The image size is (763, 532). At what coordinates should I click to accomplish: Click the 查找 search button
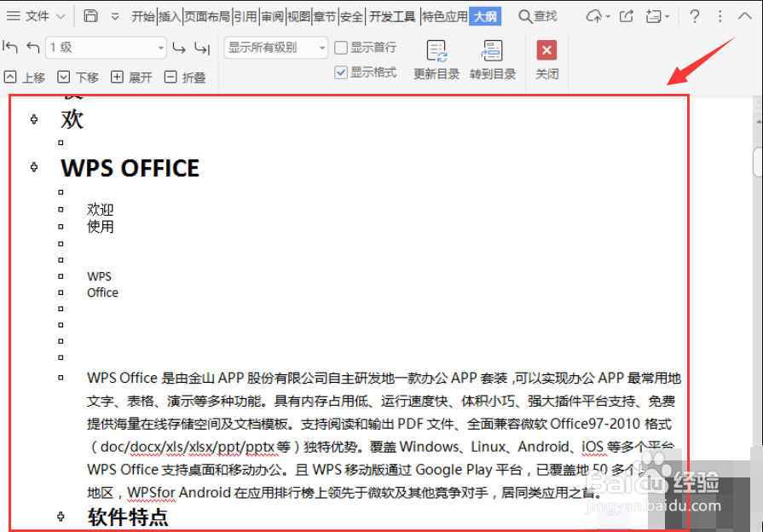pyautogui.click(x=538, y=16)
